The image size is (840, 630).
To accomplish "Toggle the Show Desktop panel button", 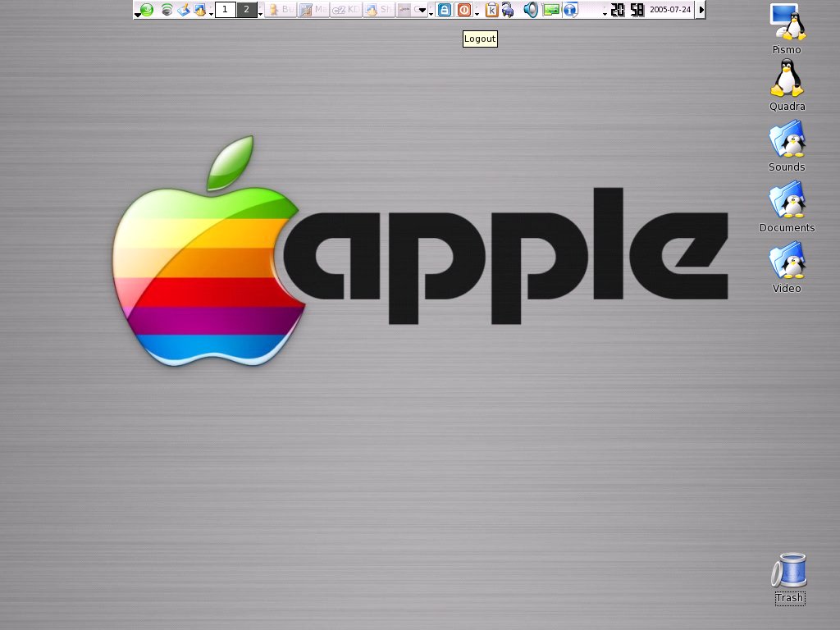I will pyautogui.click(x=200, y=10).
